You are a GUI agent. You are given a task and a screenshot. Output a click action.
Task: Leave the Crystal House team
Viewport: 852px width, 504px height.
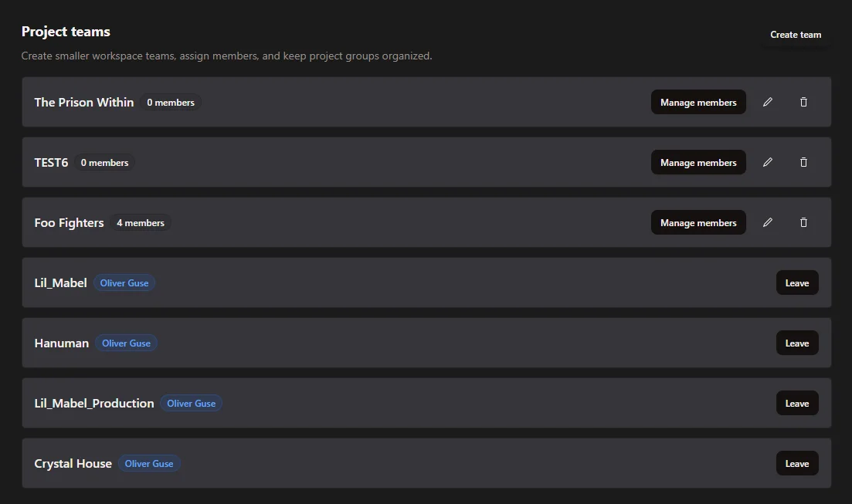coord(796,463)
